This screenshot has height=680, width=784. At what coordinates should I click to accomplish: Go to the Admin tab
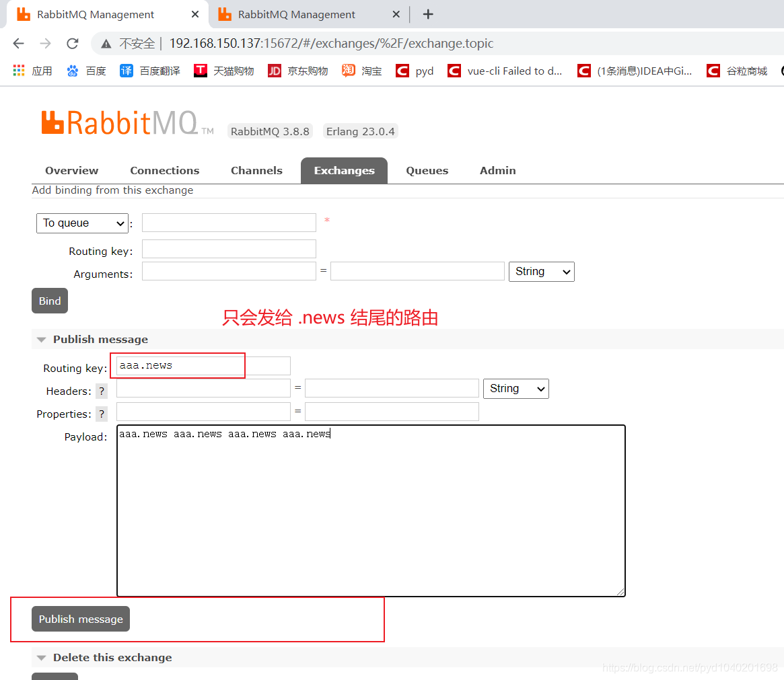coord(497,170)
